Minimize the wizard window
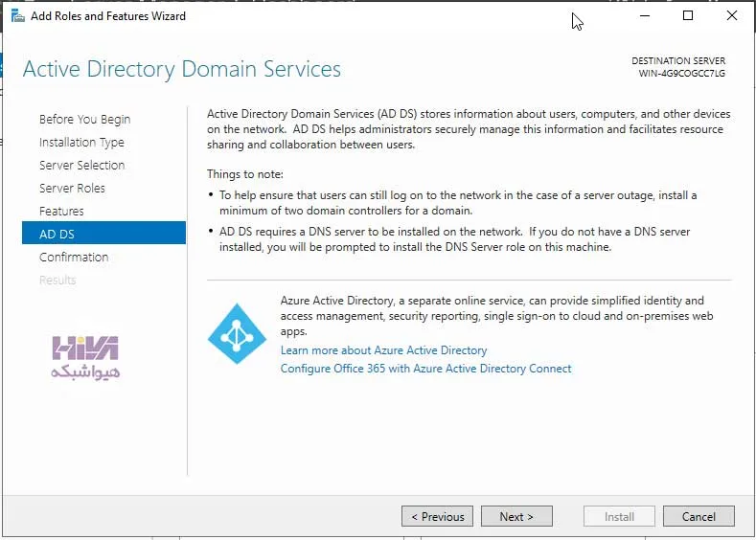This screenshot has width=756, height=540. click(645, 16)
